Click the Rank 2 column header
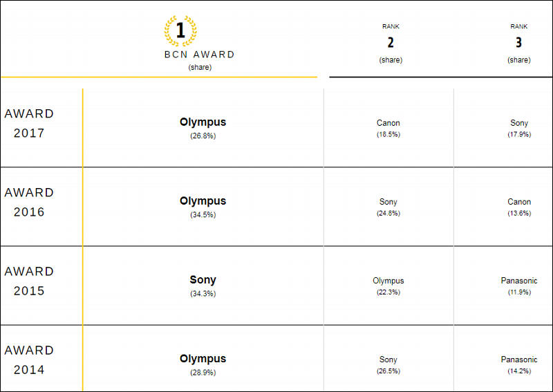 pos(391,44)
